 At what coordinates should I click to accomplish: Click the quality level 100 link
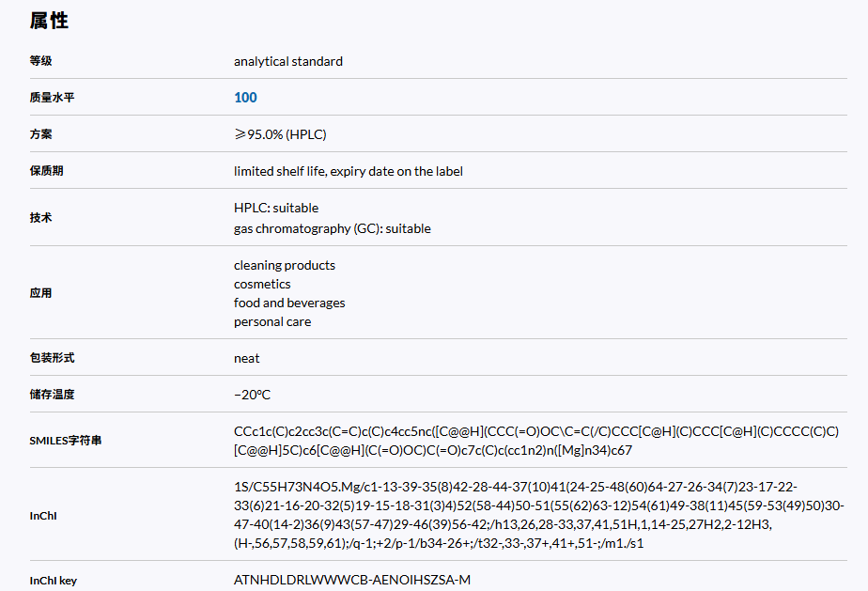pos(245,98)
